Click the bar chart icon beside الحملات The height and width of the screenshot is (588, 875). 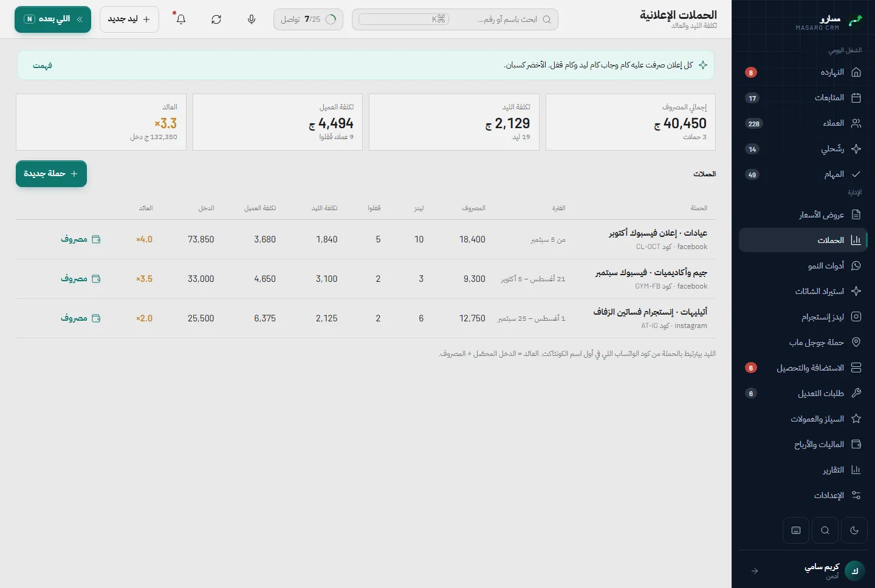tap(856, 240)
